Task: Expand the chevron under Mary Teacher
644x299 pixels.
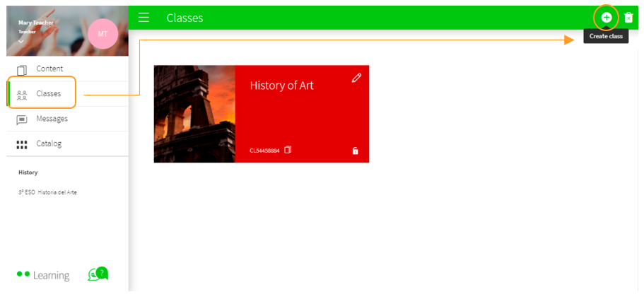Action: (21, 42)
